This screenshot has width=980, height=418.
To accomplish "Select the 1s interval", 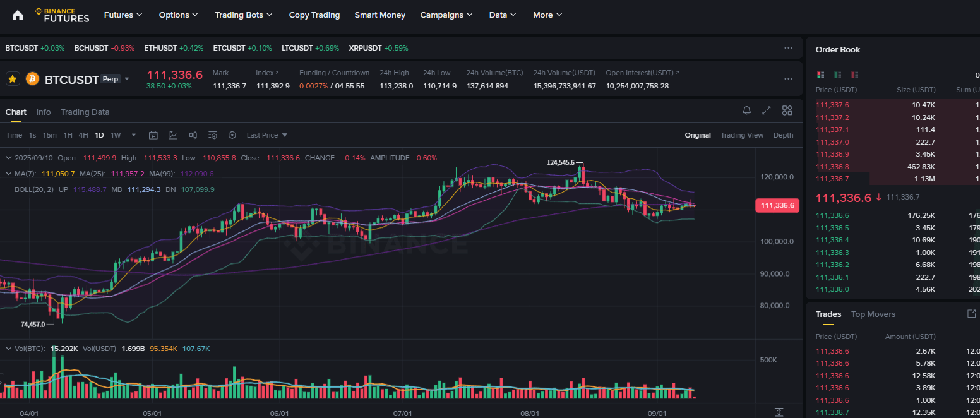I will tap(32, 135).
